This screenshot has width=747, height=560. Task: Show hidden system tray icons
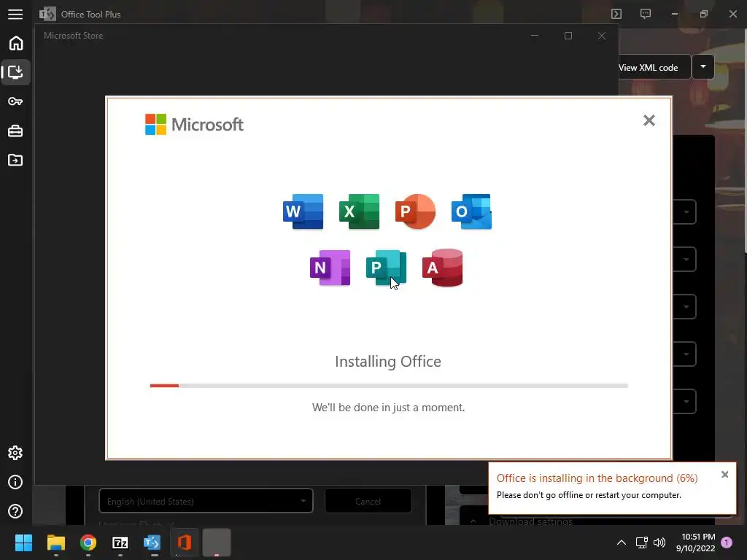622,542
